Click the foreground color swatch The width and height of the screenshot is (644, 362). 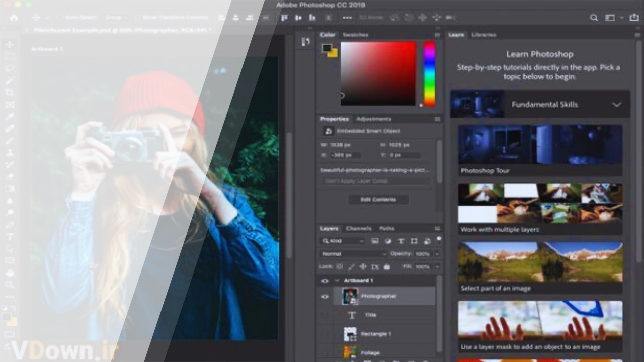pos(327,48)
